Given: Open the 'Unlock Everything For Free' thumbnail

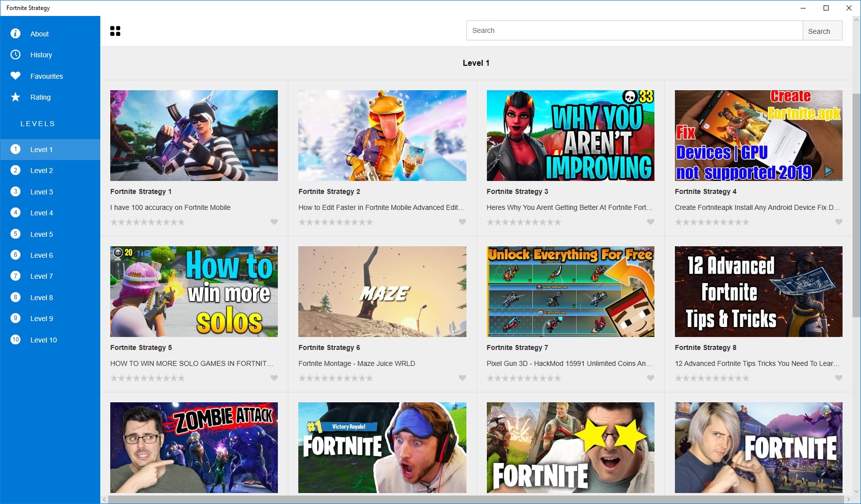Looking at the screenshot, I should (571, 292).
